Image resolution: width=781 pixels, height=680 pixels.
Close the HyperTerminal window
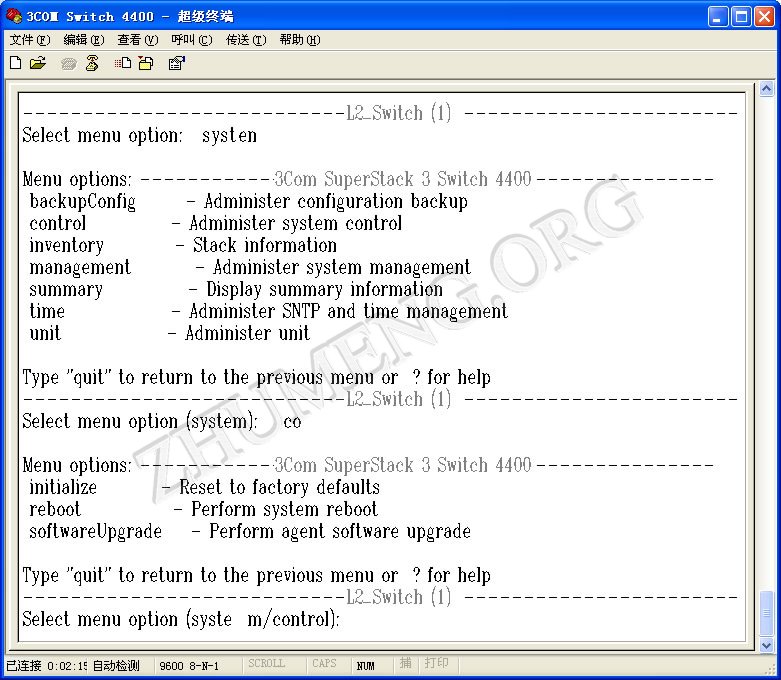[764, 16]
